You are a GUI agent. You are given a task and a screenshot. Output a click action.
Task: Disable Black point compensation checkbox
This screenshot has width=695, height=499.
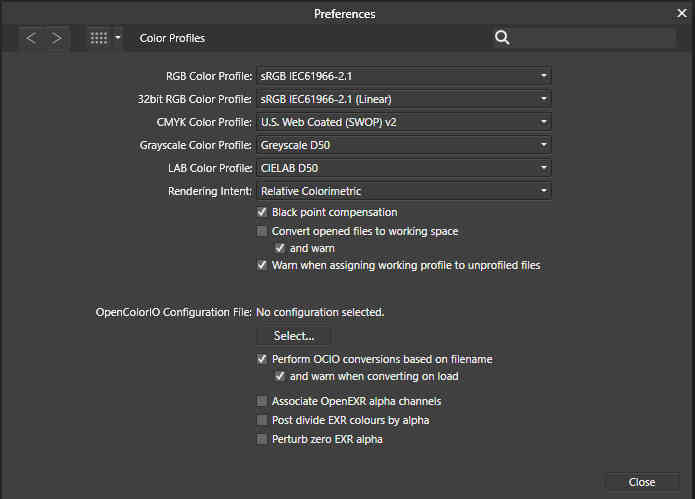tap(262, 213)
